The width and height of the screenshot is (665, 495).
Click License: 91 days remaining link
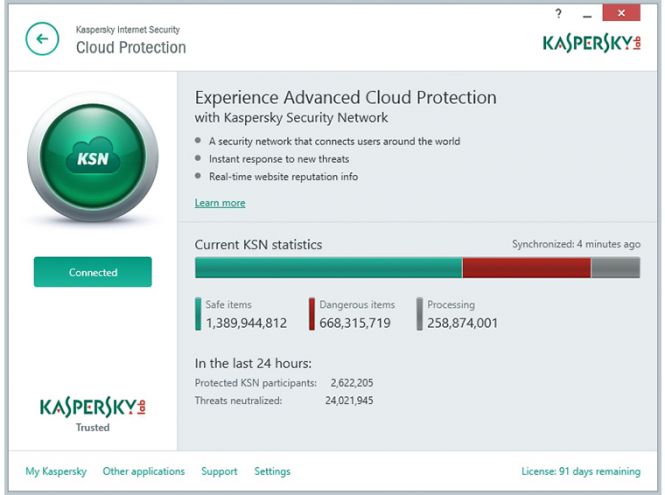coord(581,471)
